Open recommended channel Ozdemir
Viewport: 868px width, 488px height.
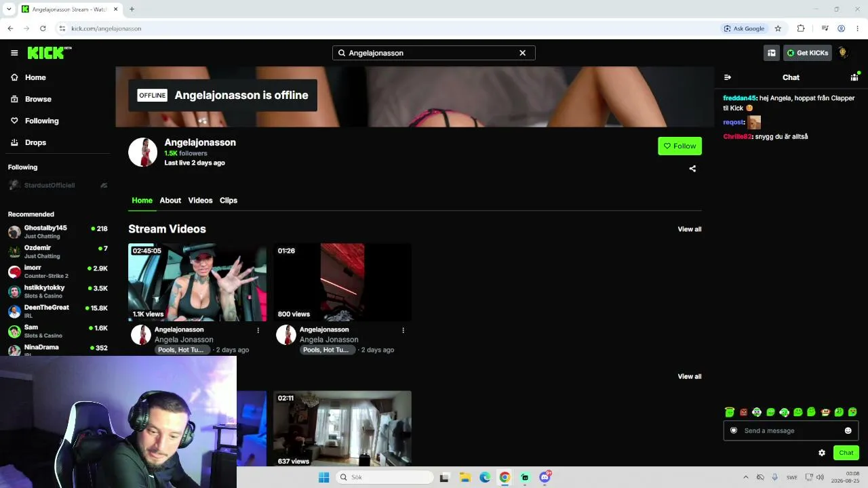coord(58,251)
